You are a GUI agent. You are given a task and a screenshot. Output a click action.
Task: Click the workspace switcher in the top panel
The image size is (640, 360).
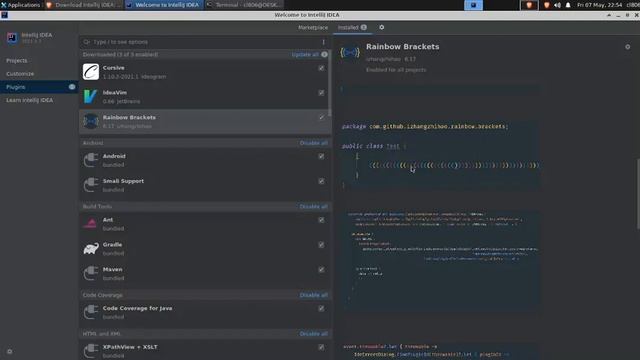point(473,5)
